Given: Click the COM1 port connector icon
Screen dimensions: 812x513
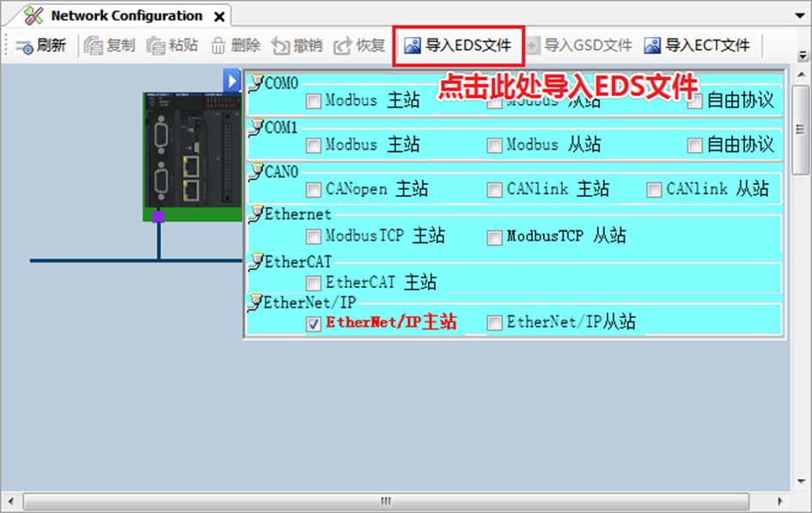Looking at the screenshot, I should tap(256, 127).
